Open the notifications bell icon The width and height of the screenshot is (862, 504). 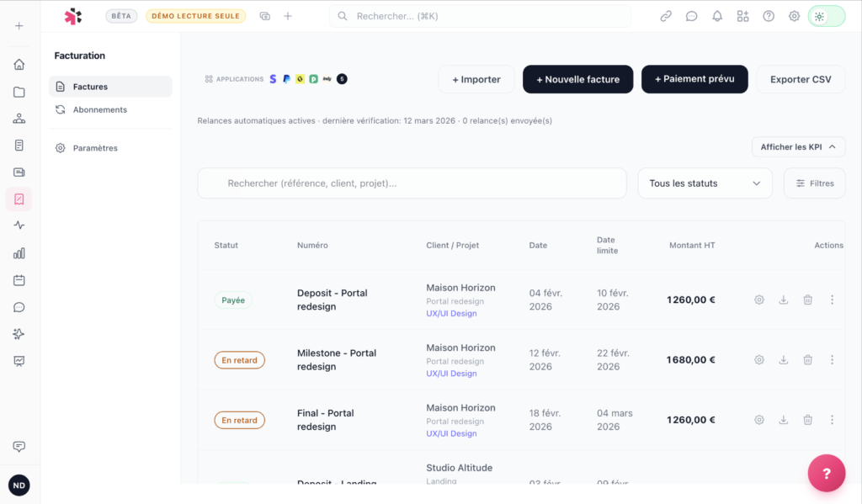coord(717,16)
